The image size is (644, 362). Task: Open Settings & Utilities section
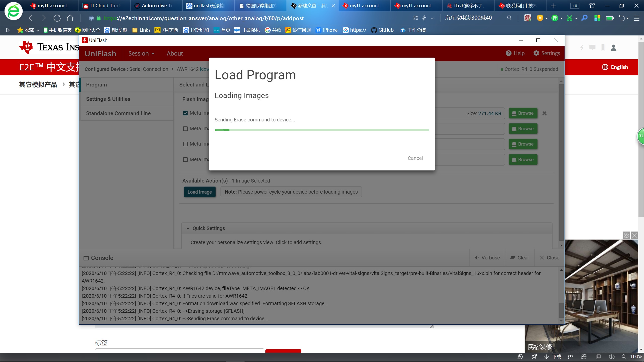click(x=127, y=99)
